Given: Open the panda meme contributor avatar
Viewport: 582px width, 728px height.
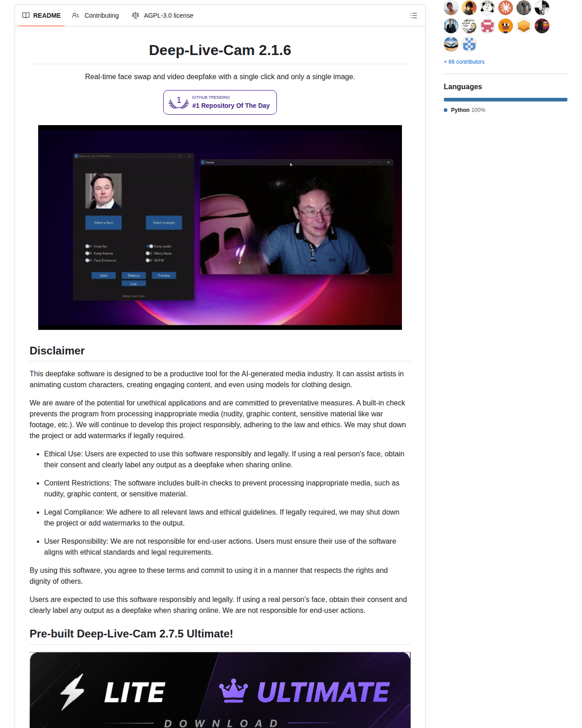Looking at the screenshot, I should click(487, 7).
